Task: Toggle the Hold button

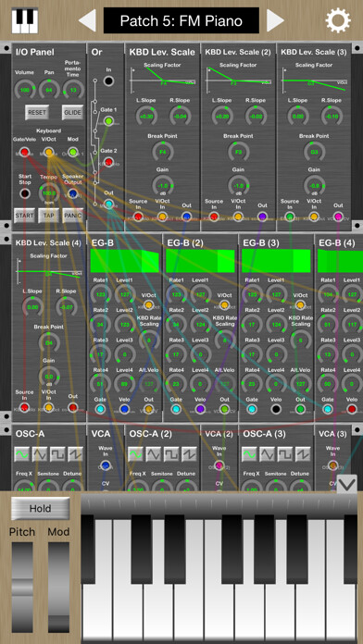Action: (x=41, y=509)
